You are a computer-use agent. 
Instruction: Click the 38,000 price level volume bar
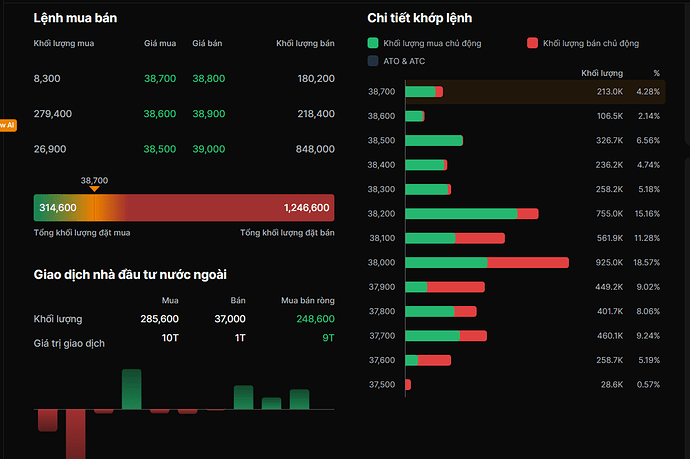pos(487,263)
